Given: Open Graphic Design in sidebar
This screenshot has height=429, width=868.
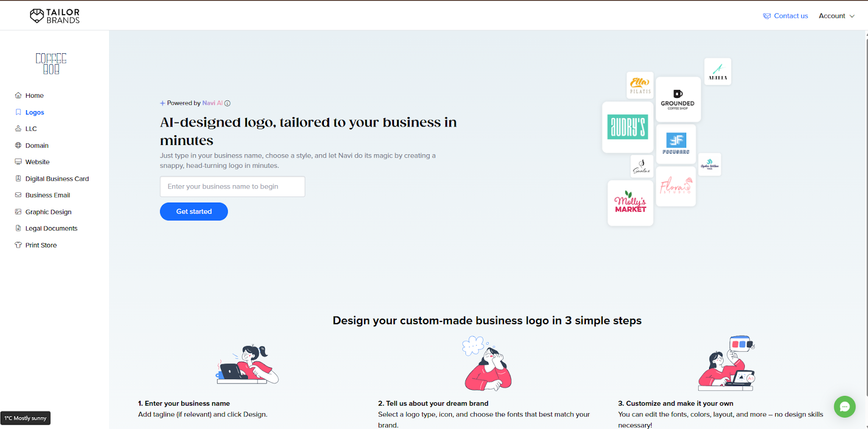Looking at the screenshot, I should tap(48, 212).
